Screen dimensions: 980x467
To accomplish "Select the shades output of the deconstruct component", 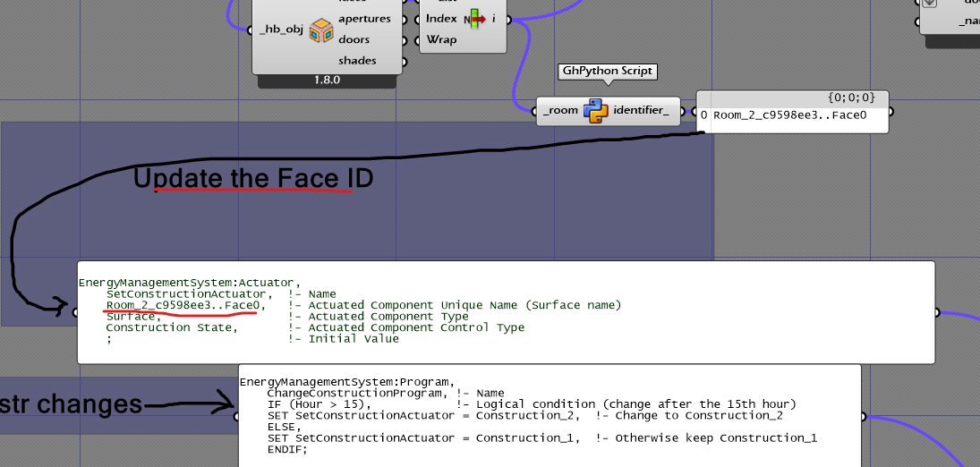I will coord(357,61).
